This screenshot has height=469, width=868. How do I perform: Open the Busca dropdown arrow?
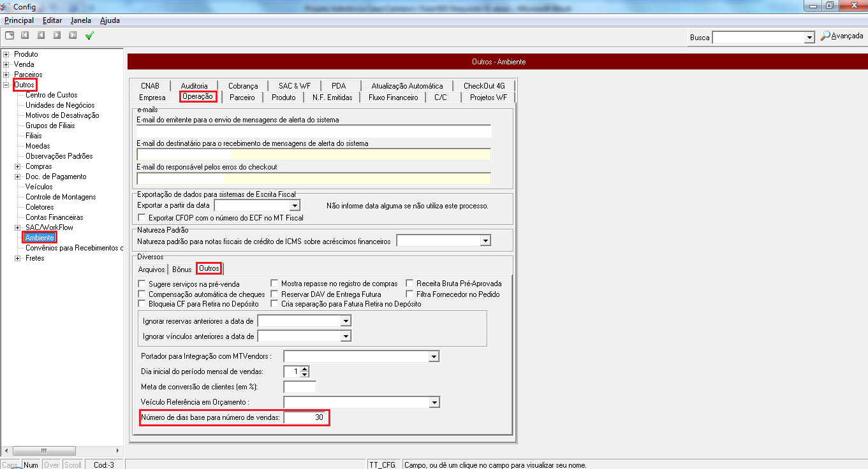(x=810, y=38)
